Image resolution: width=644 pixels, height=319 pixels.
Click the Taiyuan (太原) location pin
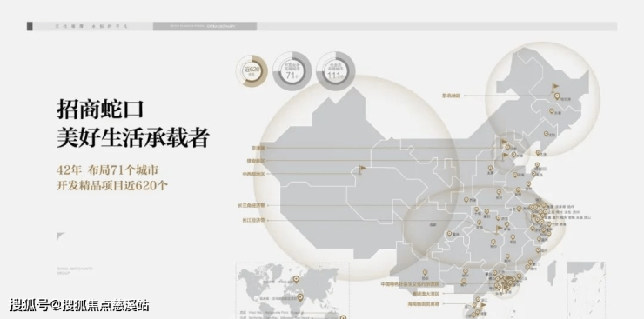click(x=490, y=168)
